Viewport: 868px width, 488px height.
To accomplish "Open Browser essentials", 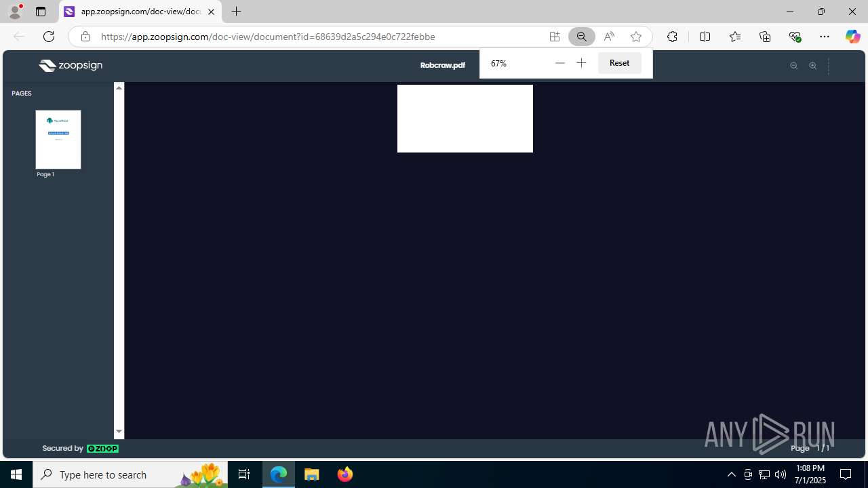I will pos(795,37).
